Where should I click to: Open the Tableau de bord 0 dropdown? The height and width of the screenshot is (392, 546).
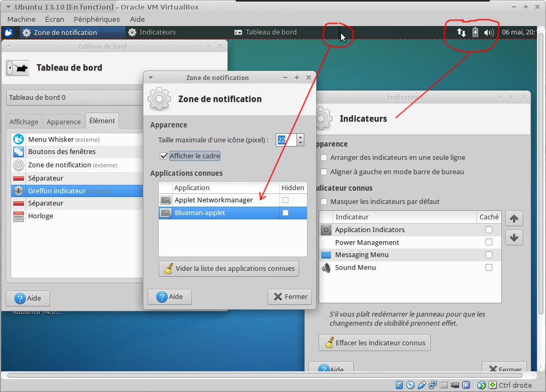(x=74, y=98)
